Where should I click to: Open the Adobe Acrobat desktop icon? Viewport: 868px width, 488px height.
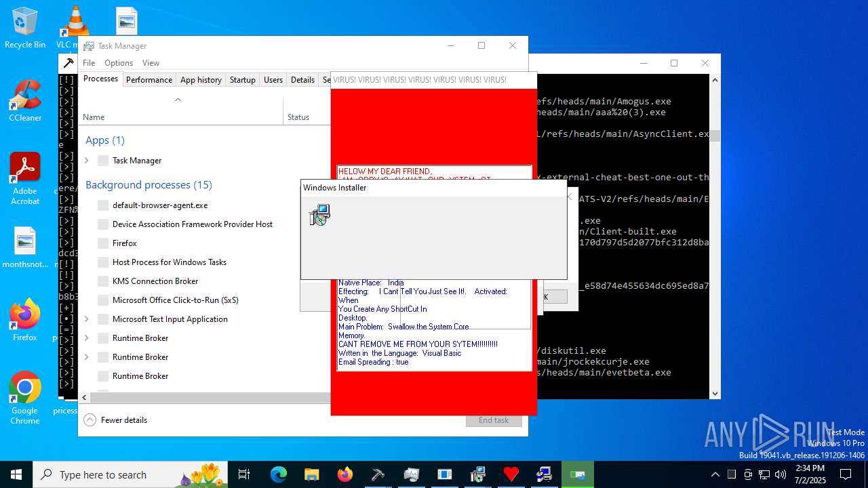pos(25,179)
